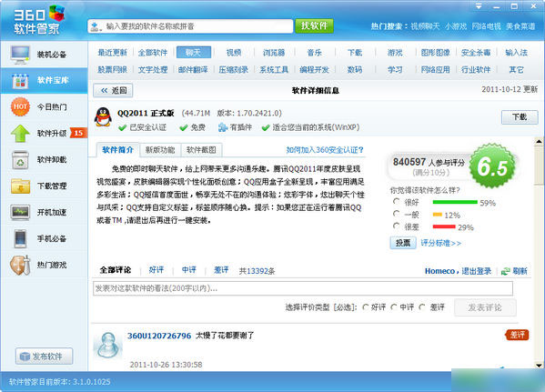Click the 360U120726796 user avatar

108,345
